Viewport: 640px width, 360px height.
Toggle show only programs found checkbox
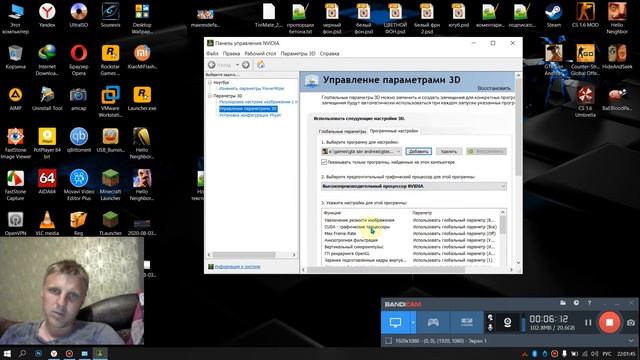[x=324, y=162]
